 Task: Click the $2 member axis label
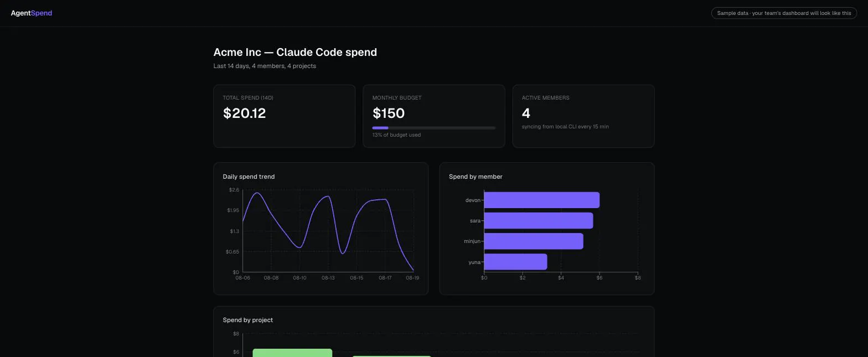[x=523, y=278]
